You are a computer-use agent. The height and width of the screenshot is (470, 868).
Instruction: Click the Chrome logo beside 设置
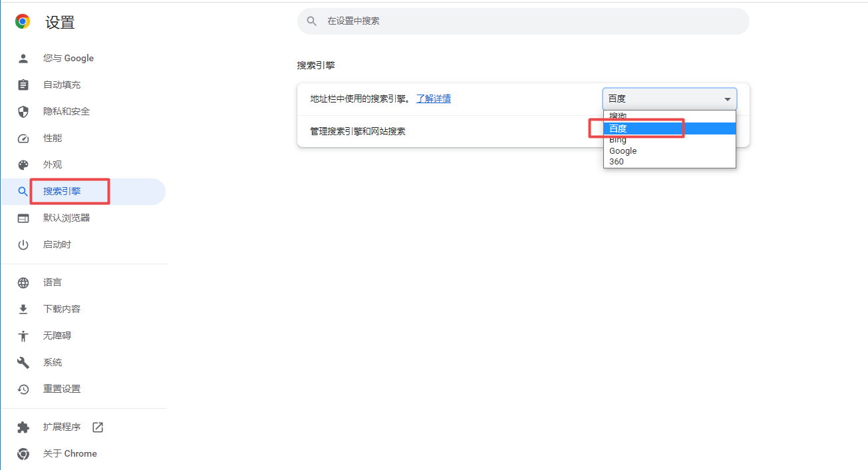tap(23, 22)
